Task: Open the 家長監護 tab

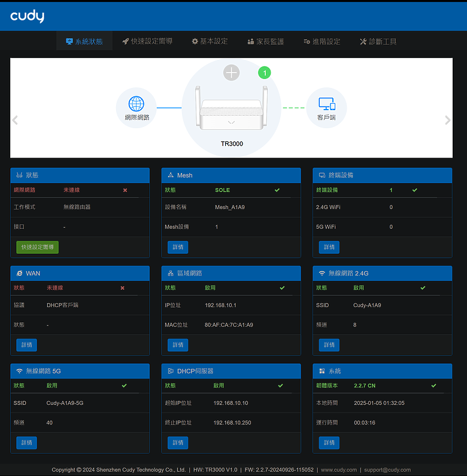Action: click(266, 41)
